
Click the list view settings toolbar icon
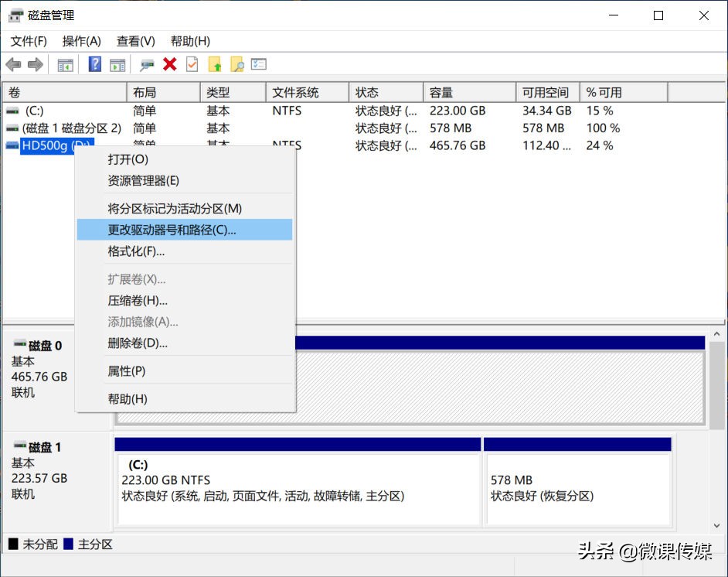point(259,64)
